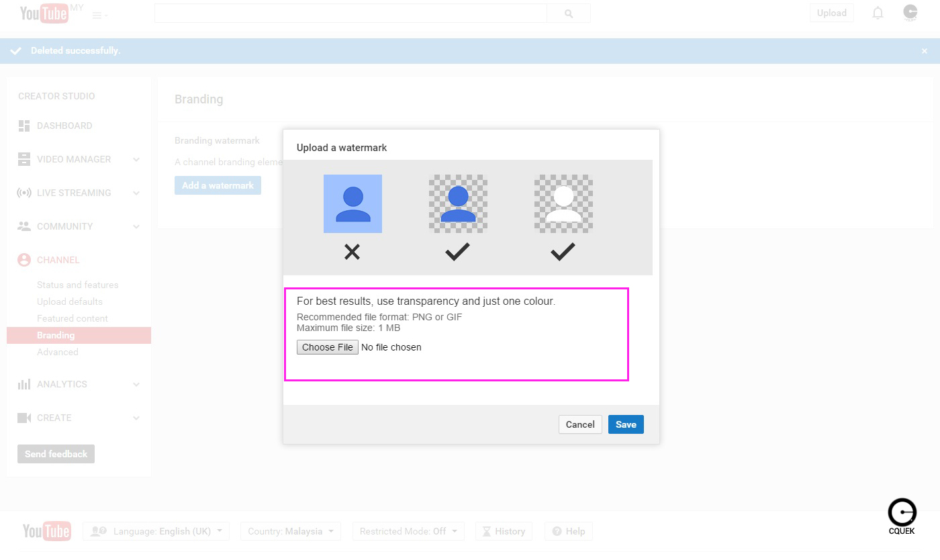Open the Advanced channel settings
The width and height of the screenshot is (940, 560).
coord(58,352)
